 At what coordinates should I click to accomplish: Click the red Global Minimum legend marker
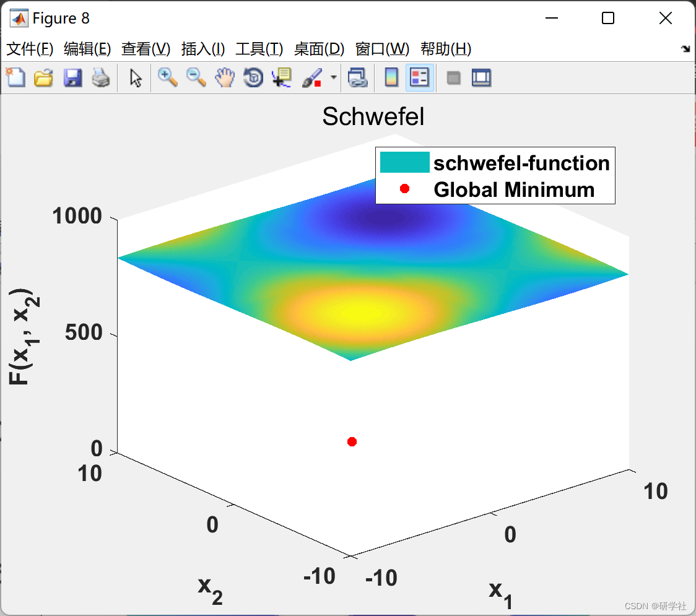[x=404, y=189]
